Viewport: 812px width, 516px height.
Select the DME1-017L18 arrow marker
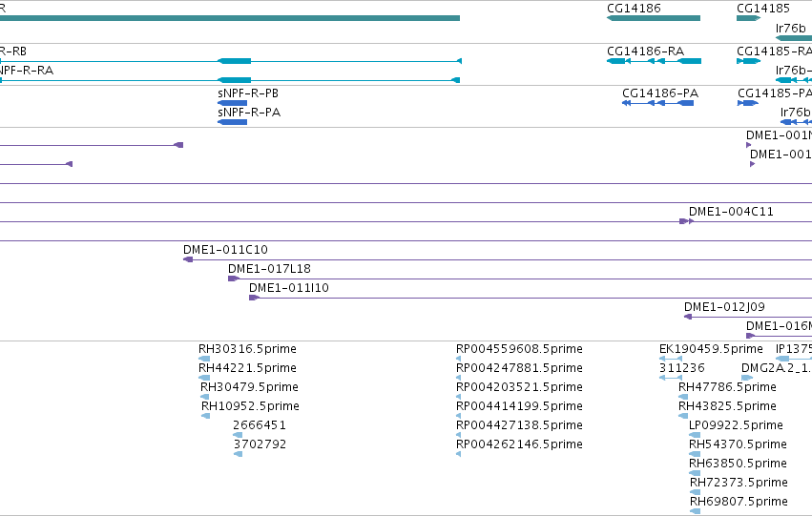tap(234, 279)
